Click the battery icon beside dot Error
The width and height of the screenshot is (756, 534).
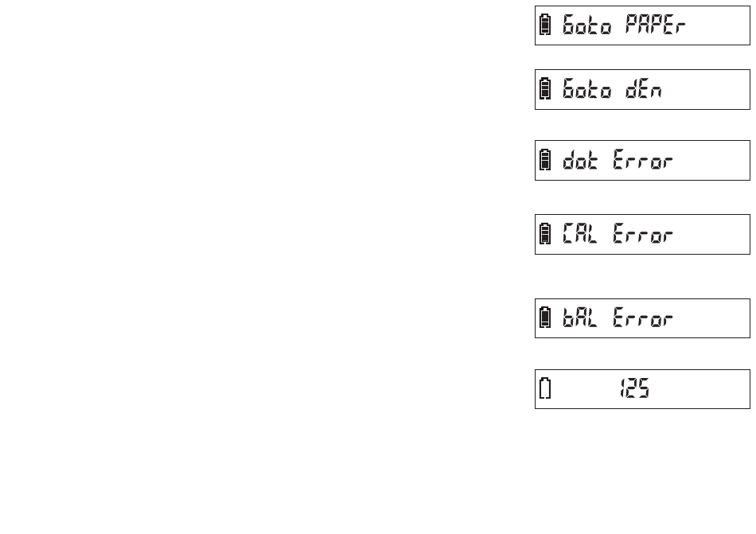(545, 159)
